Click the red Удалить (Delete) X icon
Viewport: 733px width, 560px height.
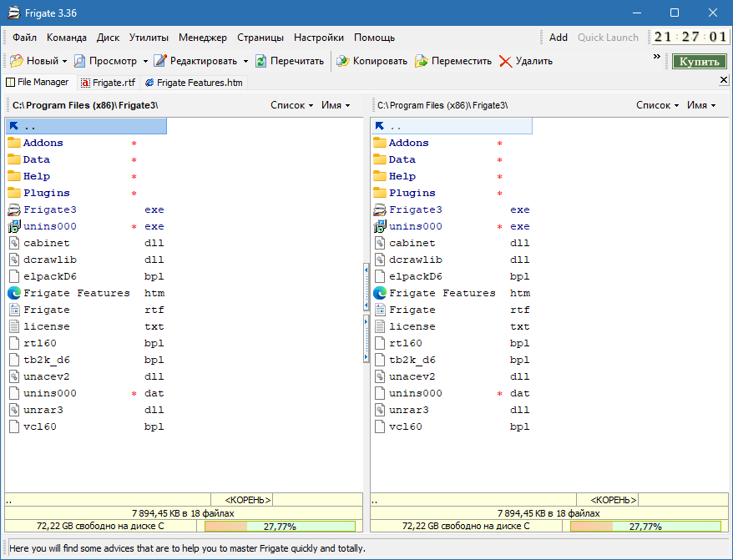click(x=505, y=61)
